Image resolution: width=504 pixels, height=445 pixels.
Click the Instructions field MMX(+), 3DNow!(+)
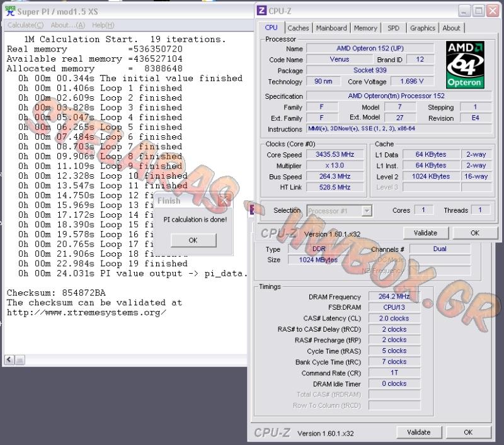pos(399,129)
